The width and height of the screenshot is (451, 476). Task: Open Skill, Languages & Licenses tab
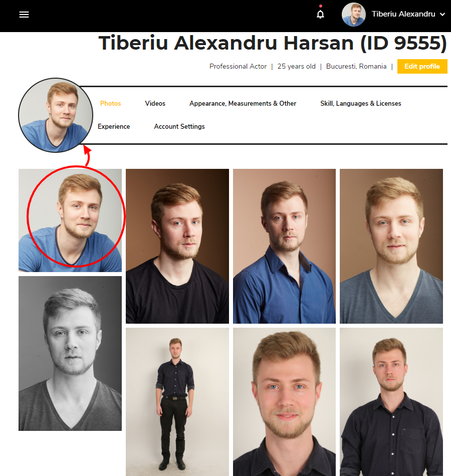coord(360,104)
